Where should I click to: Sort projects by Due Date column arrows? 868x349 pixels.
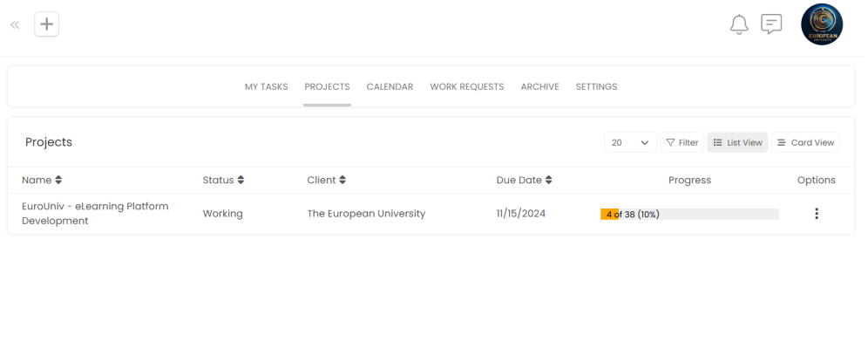[548, 181]
